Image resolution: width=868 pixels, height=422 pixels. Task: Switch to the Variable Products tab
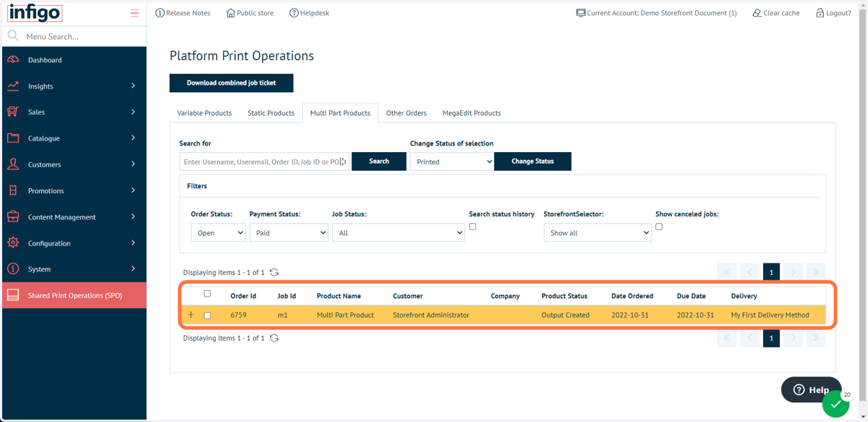click(x=205, y=113)
